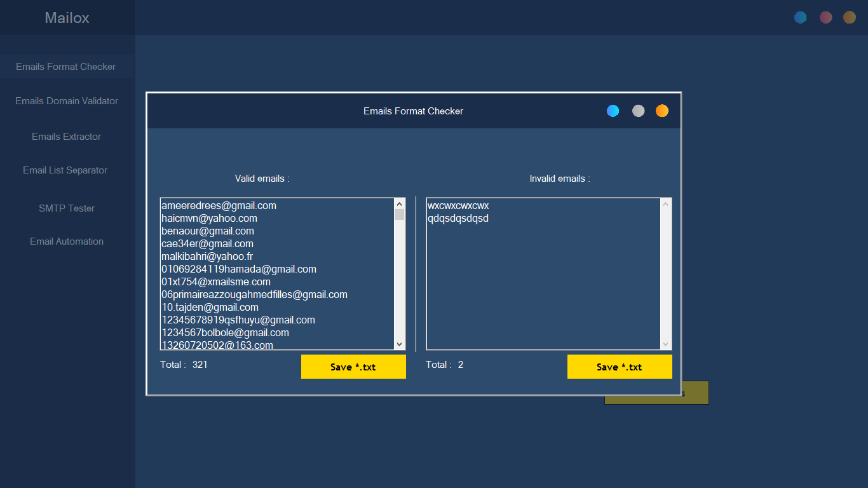
Task: Open the Emails Domain Validator tool
Action: [66, 100]
